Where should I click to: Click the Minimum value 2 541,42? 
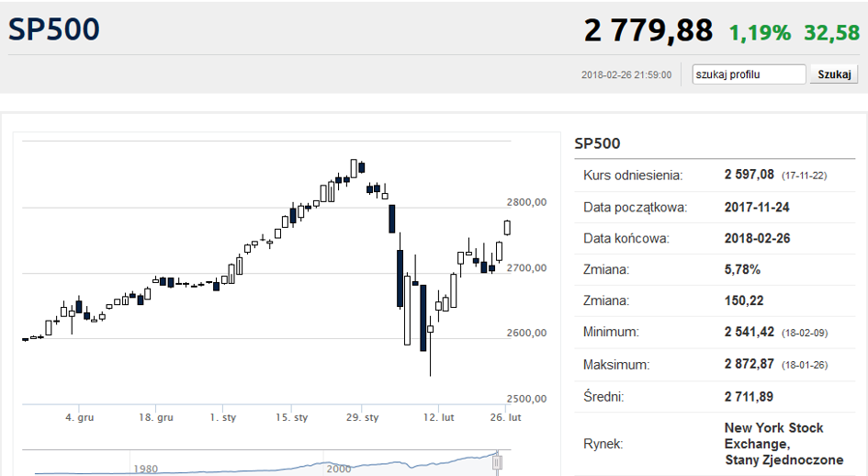[750, 332]
